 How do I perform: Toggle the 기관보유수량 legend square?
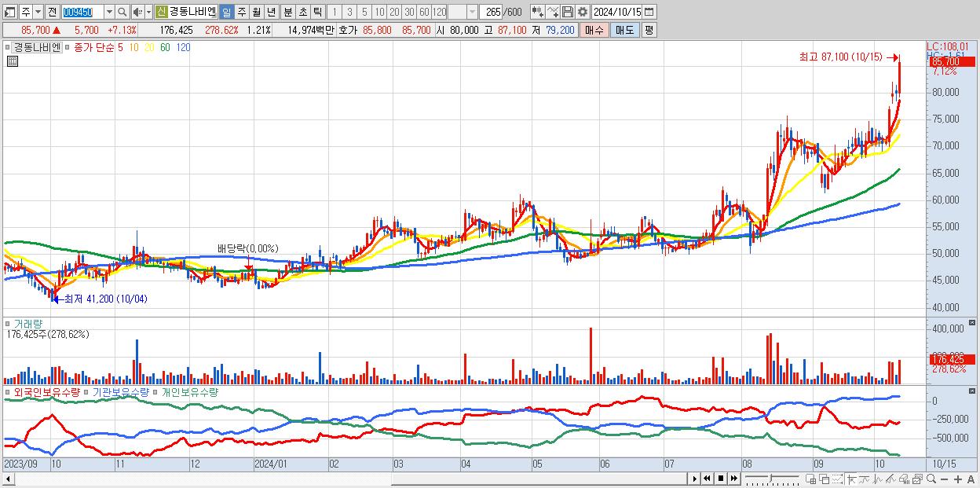pyautogui.click(x=87, y=391)
